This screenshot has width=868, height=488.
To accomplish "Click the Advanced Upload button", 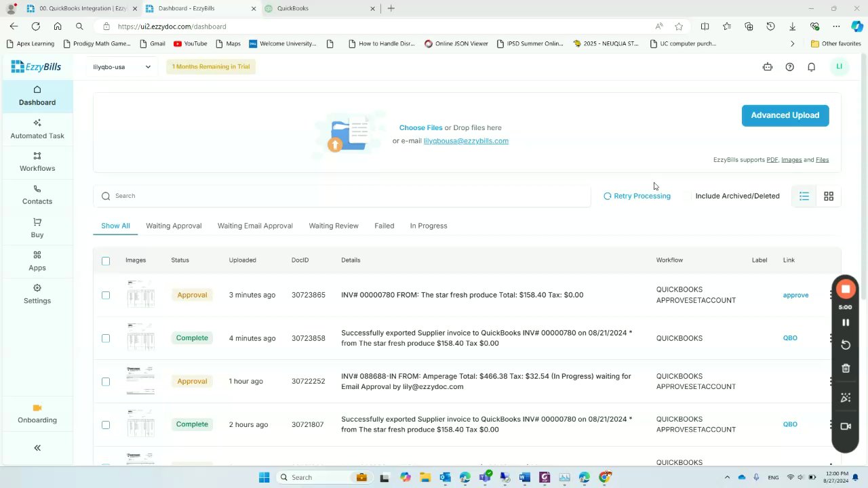I will 785,115.
